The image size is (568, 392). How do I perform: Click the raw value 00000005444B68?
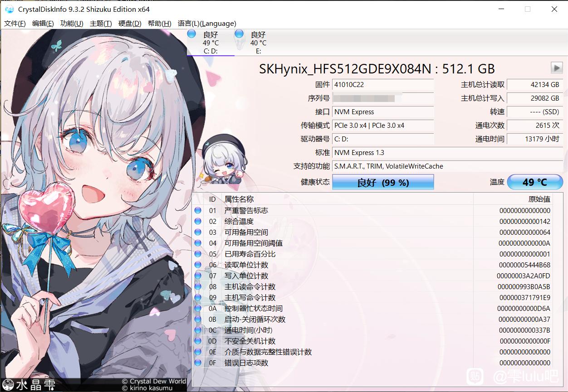pos(524,265)
